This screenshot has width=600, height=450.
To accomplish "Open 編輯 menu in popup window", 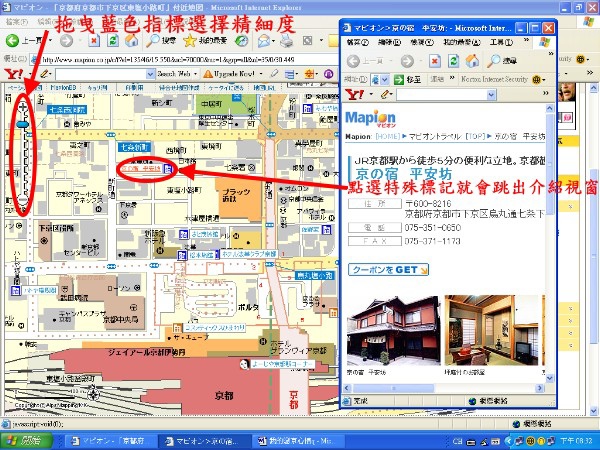I will (389, 42).
